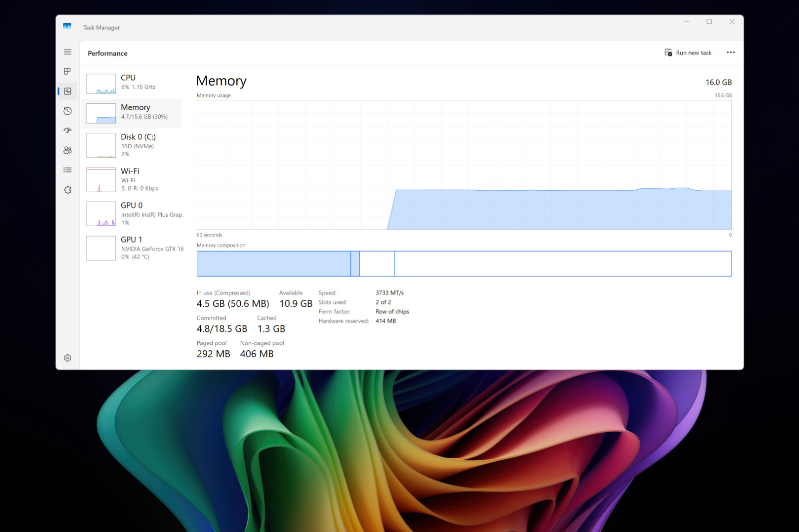Click the Memory heading

(221, 81)
